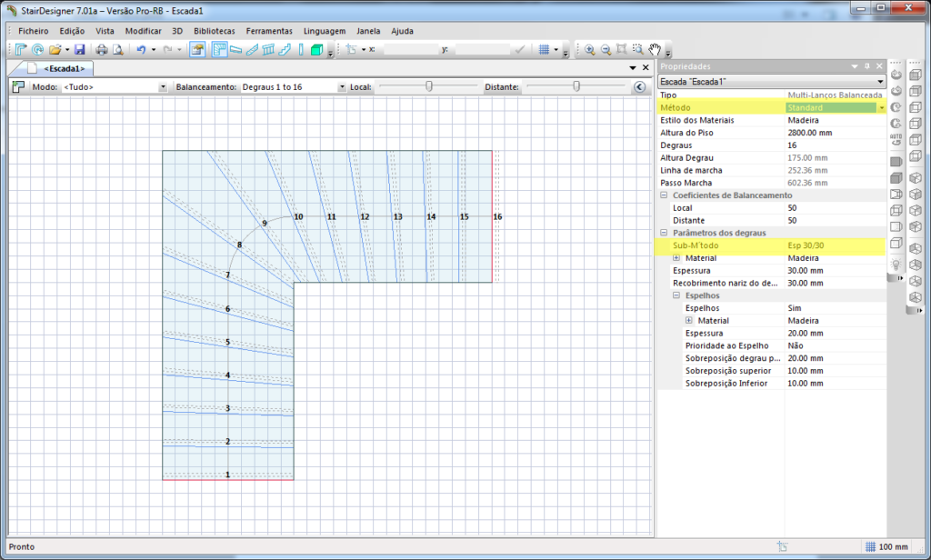Open the Balanceamento Degraus 1 to 16 dropdown
This screenshot has width=931, height=560.
pos(342,87)
